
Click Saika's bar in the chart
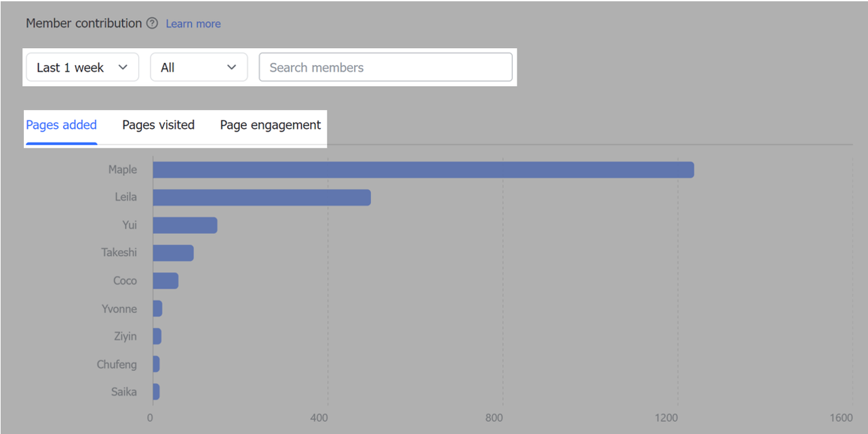pos(156,392)
